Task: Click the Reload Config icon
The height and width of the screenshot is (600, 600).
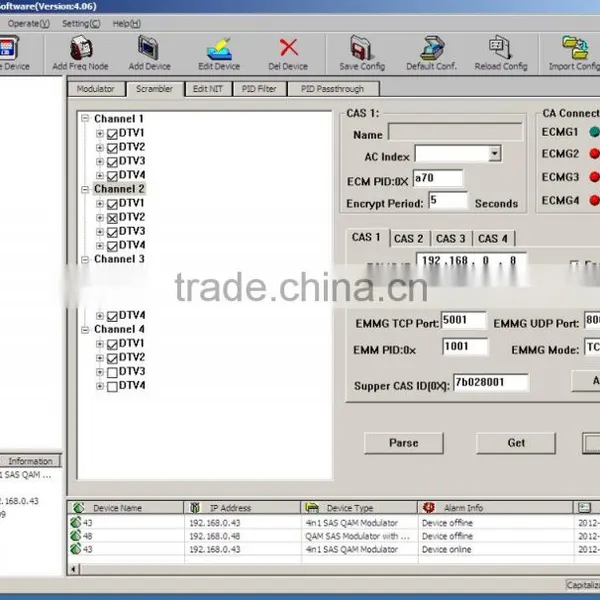Action: pos(500,47)
